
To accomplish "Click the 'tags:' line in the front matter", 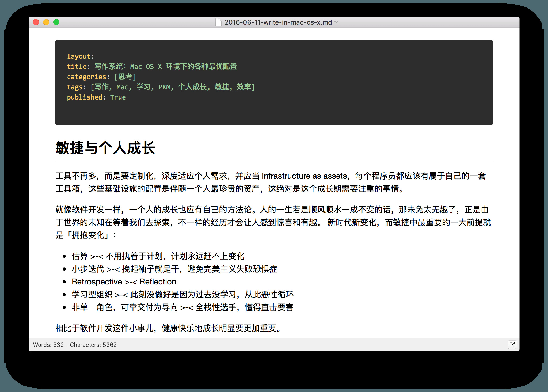I will coord(161,87).
